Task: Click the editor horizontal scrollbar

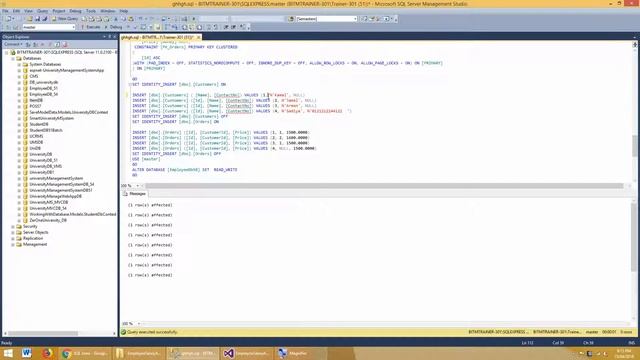Action: pyautogui.click(x=384, y=186)
